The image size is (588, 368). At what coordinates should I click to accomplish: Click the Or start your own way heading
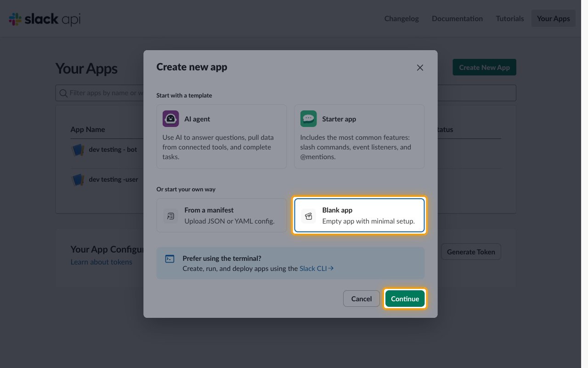point(186,190)
